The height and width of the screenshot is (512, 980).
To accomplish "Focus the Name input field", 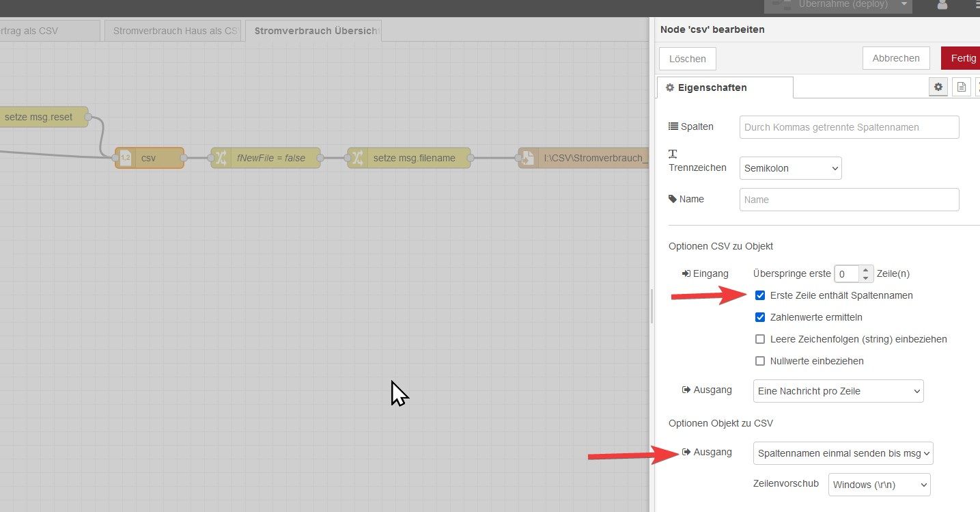I will [x=850, y=200].
